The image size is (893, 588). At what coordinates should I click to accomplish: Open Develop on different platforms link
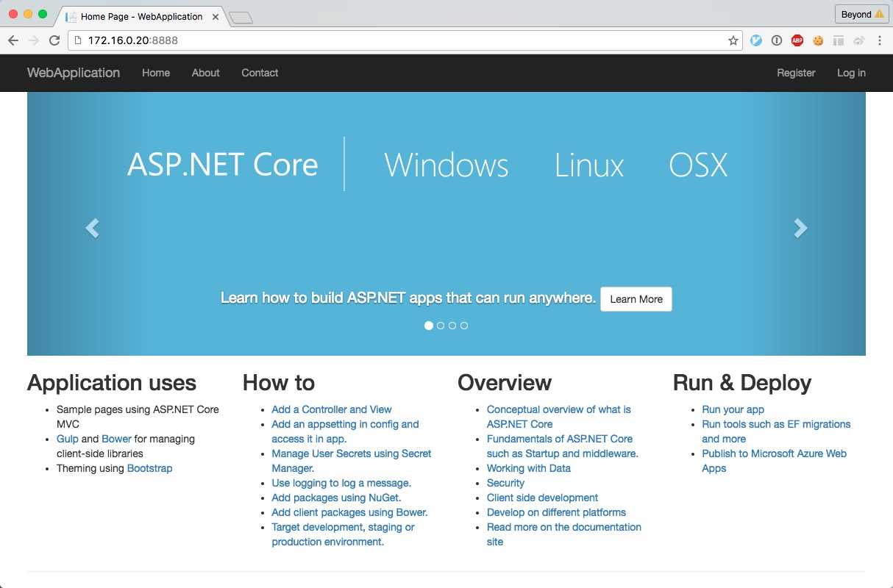coord(556,512)
